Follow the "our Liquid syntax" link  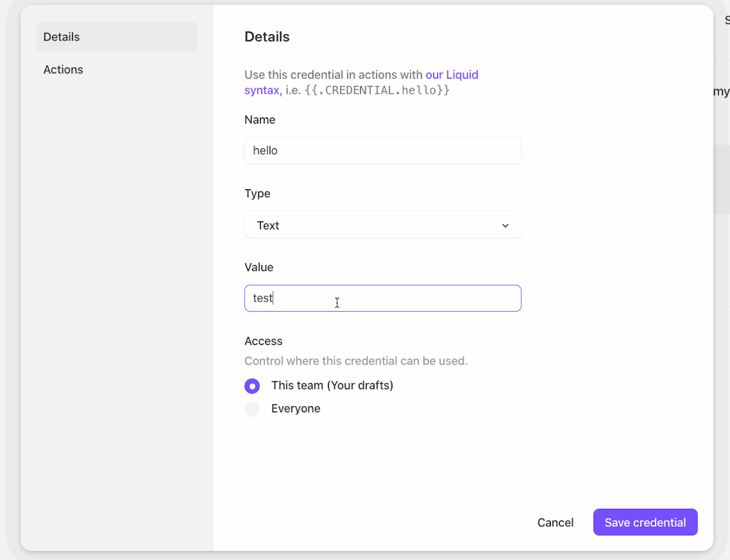[x=451, y=75]
